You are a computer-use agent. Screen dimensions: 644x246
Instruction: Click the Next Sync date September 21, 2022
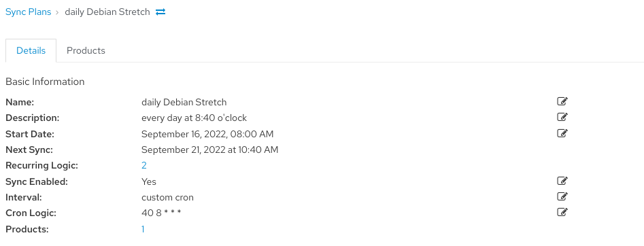tap(209, 150)
